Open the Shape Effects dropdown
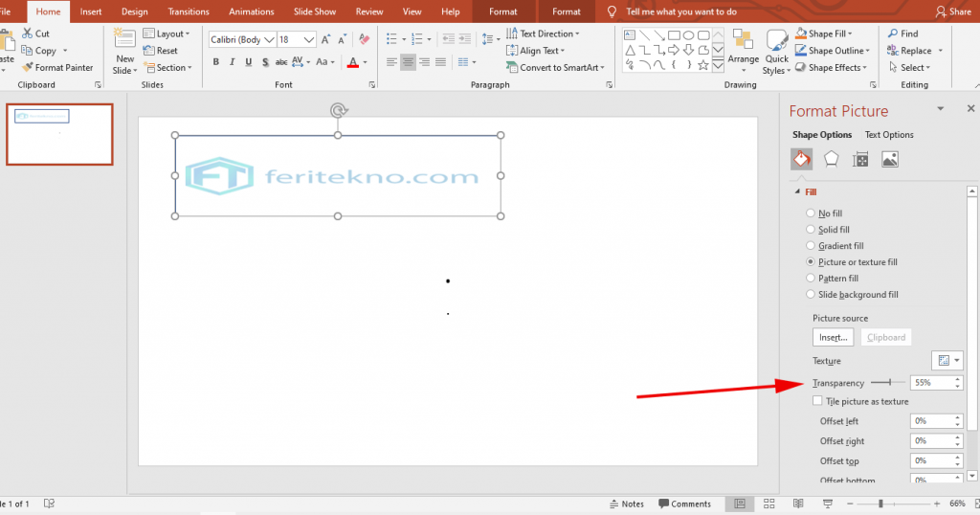 [x=832, y=68]
